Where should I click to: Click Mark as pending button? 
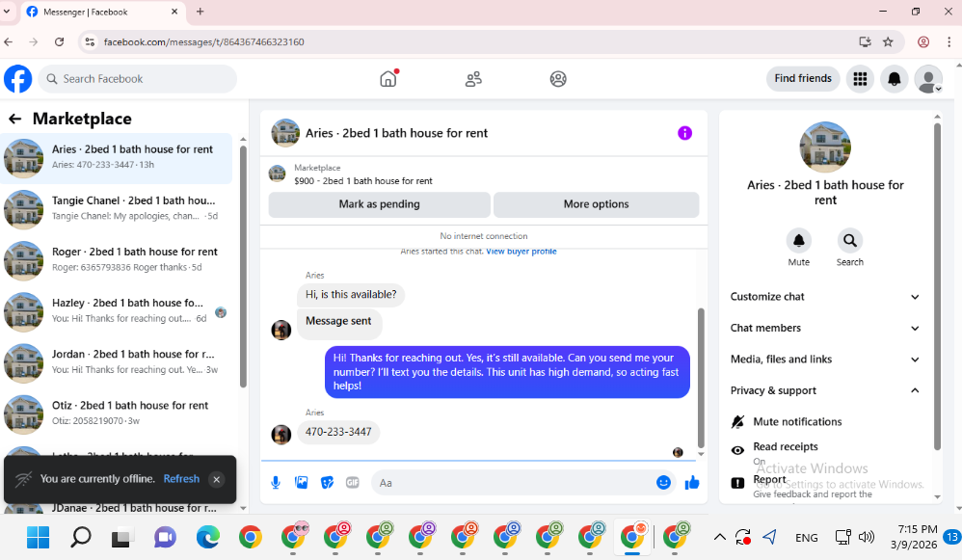point(379,204)
